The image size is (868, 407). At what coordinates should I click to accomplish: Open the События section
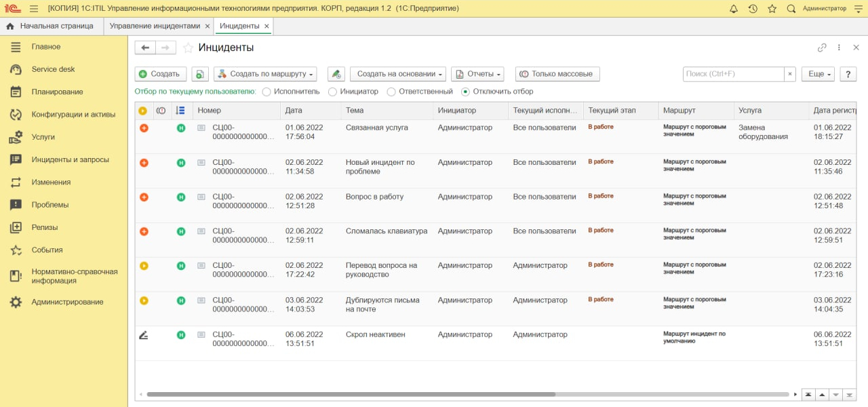coord(64,250)
